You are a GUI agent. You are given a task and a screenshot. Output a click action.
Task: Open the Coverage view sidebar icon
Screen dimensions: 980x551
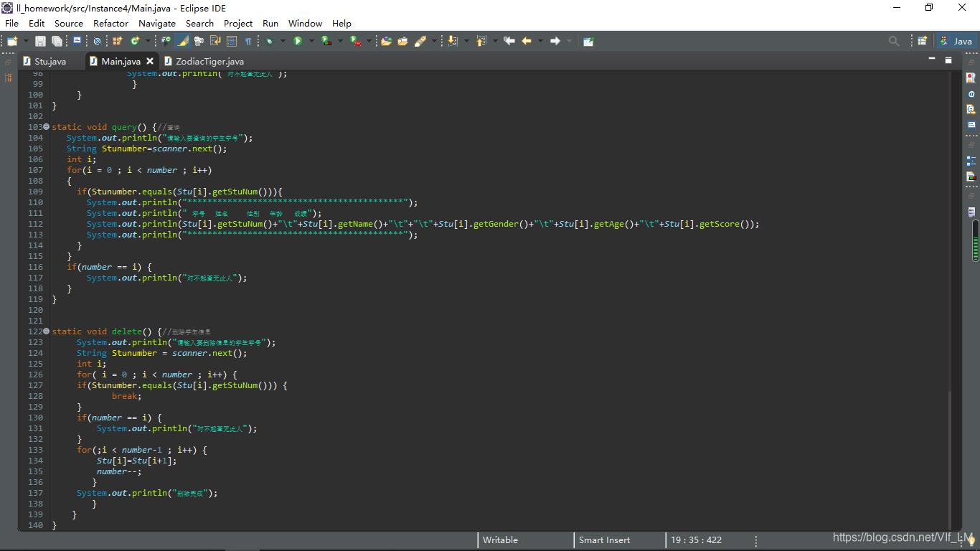coord(971,176)
